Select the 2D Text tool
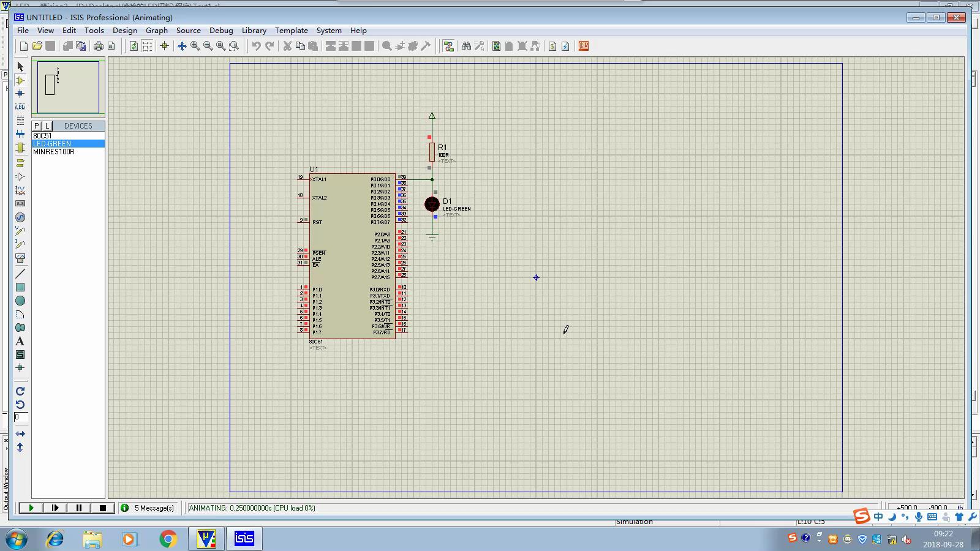This screenshot has height=551, width=980. click(20, 341)
